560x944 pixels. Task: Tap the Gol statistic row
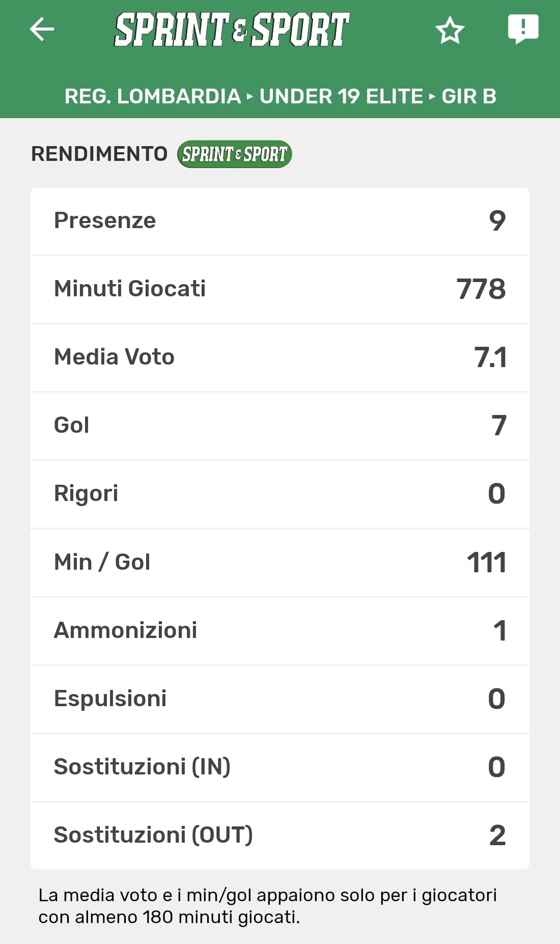tap(280, 426)
